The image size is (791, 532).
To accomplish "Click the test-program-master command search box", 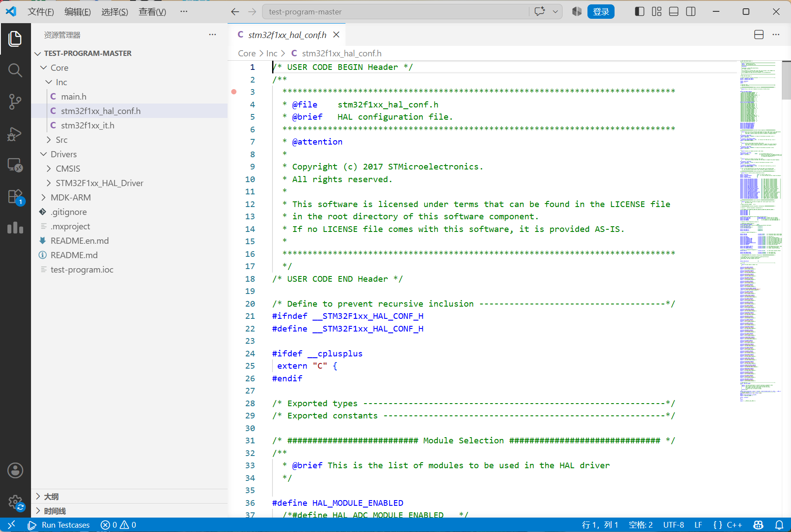I will coord(395,12).
